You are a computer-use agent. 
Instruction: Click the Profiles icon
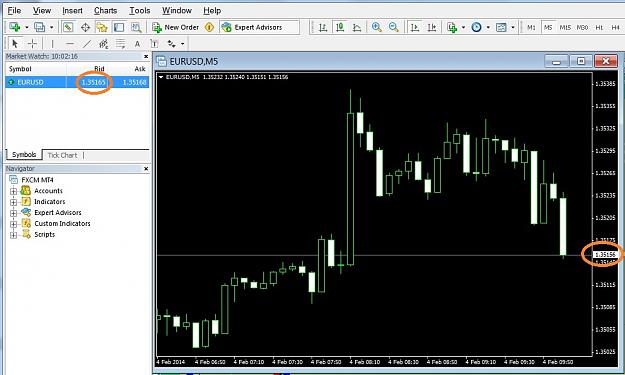(x=39, y=27)
